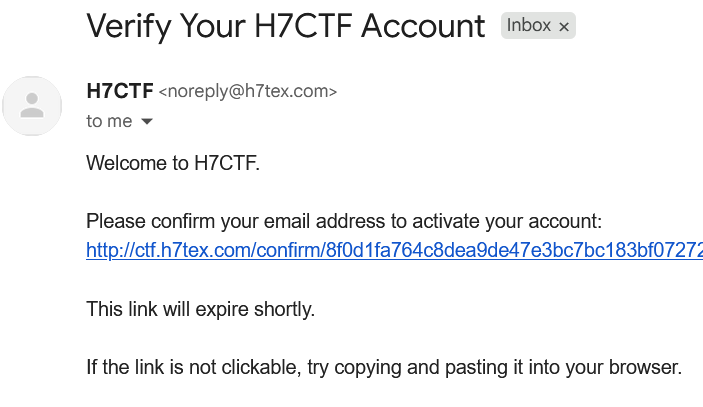This screenshot has width=703, height=407.
Task: Click the sender's profile avatar icon
Action: pos(33,105)
